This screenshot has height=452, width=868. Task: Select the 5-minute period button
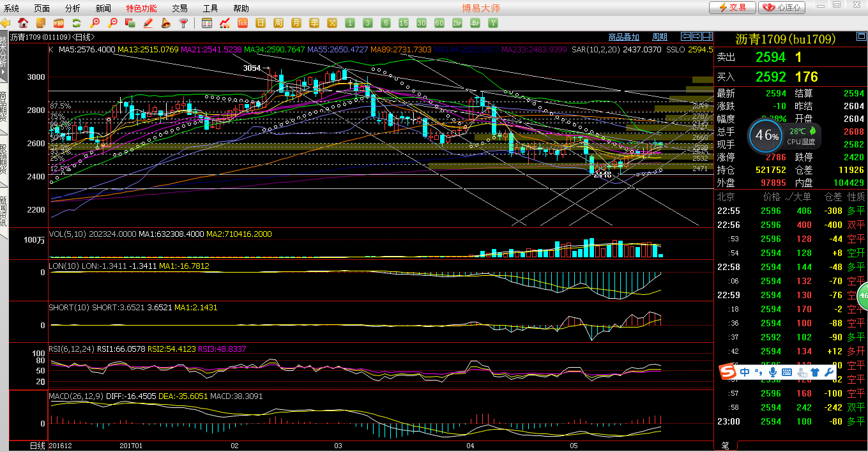[386, 23]
